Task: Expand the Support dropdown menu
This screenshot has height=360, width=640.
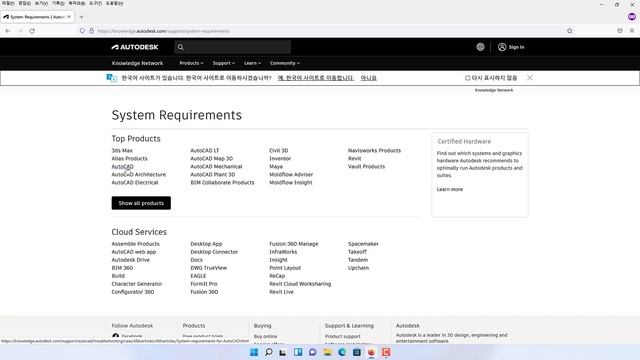Action: pyautogui.click(x=223, y=63)
